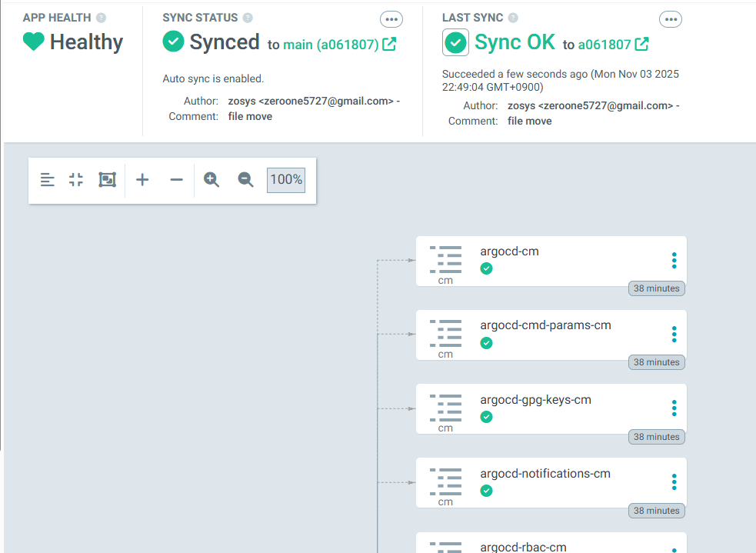The height and width of the screenshot is (553, 756).
Task: Toggle the compact/list layout view icon
Action: [x=47, y=180]
